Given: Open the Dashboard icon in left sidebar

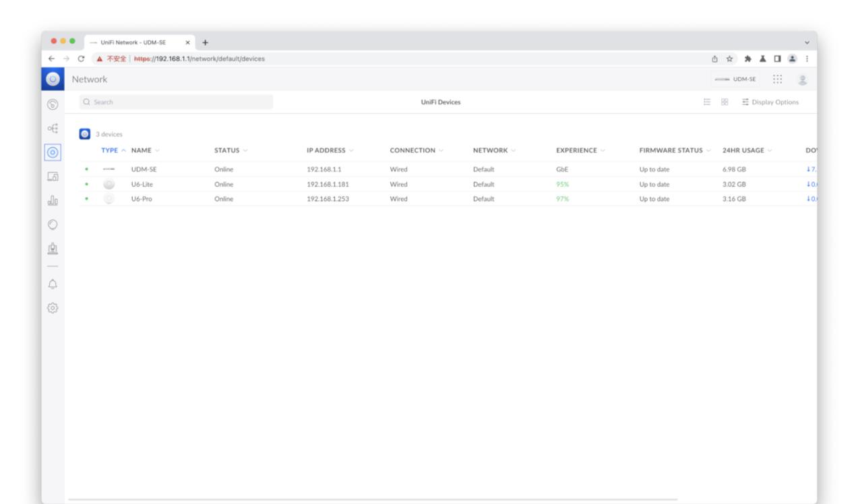Looking at the screenshot, I should (53, 103).
